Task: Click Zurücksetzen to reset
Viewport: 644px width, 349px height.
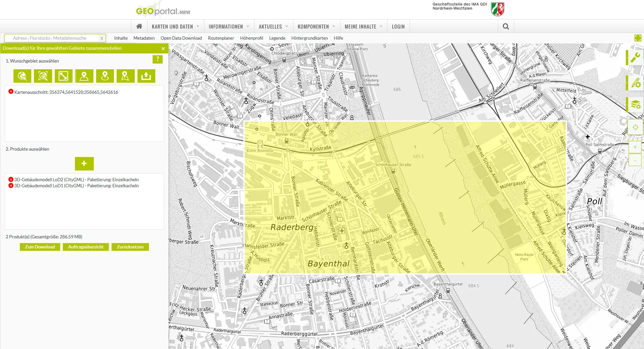Action: (130, 247)
